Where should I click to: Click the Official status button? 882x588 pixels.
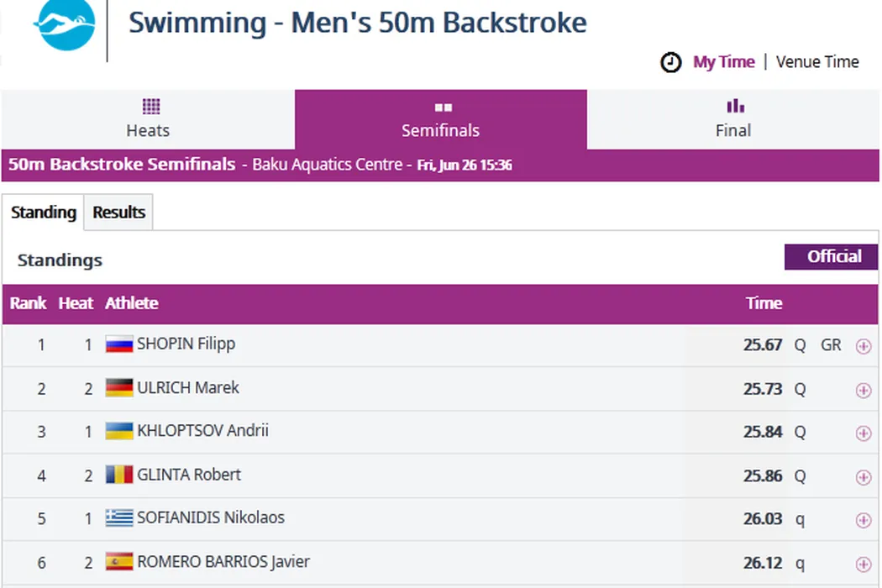833,257
